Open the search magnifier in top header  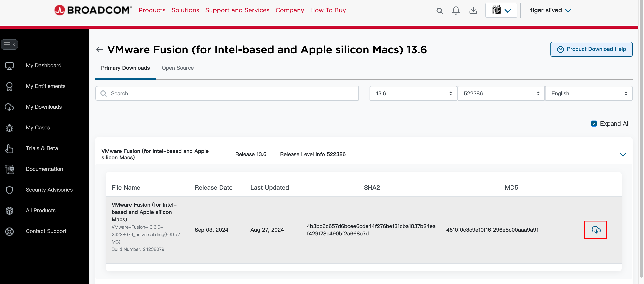[440, 11]
